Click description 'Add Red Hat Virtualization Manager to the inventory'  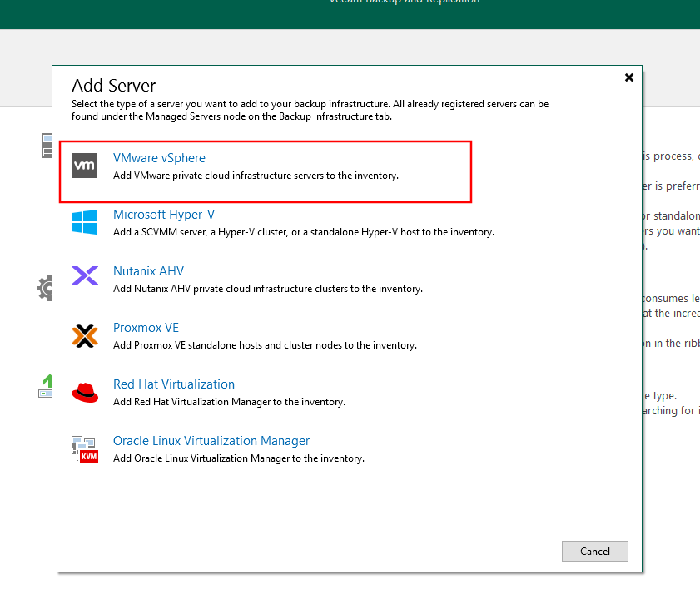[x=229, y=402]
